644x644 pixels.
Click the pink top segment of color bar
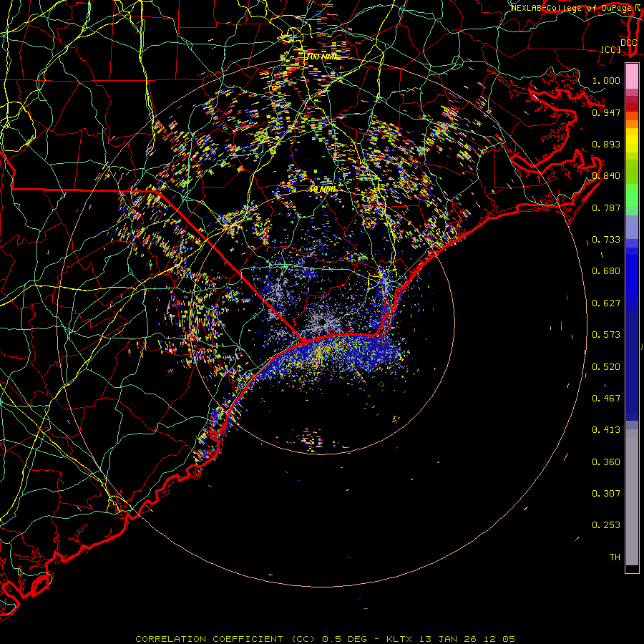[x=632, y=76]
